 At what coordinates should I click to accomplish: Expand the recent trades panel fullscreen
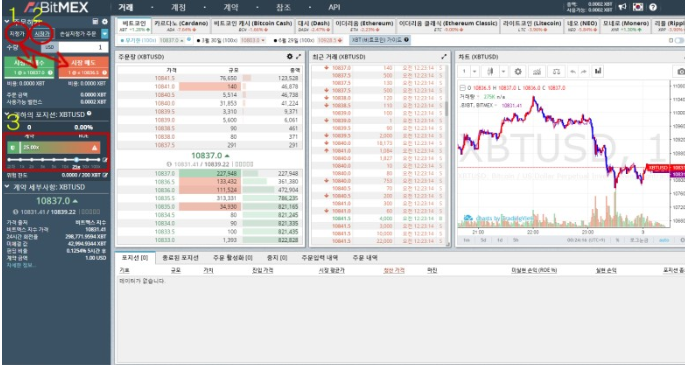(444, 57)
